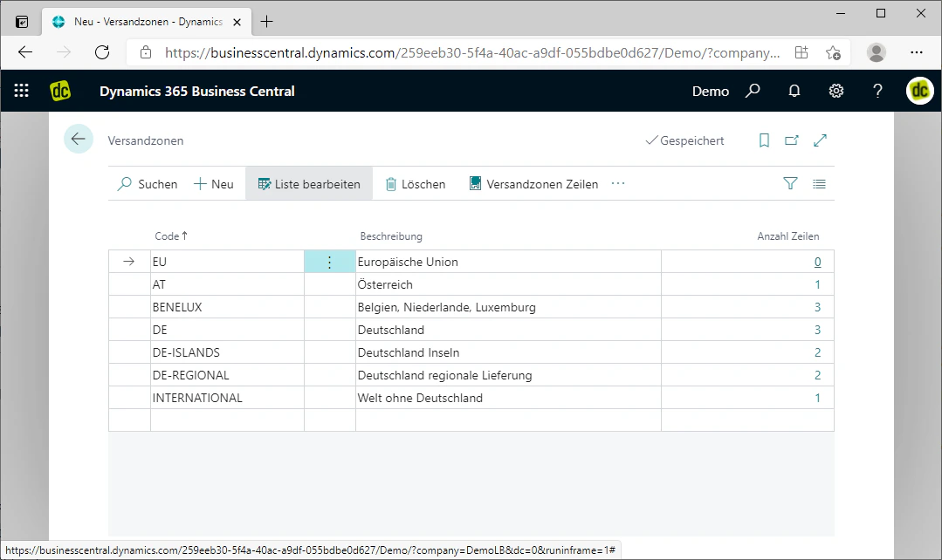The image size is (942, 560).
Task: Click Dynamics 365 Business Central title
Action: (x=197, y=92)
